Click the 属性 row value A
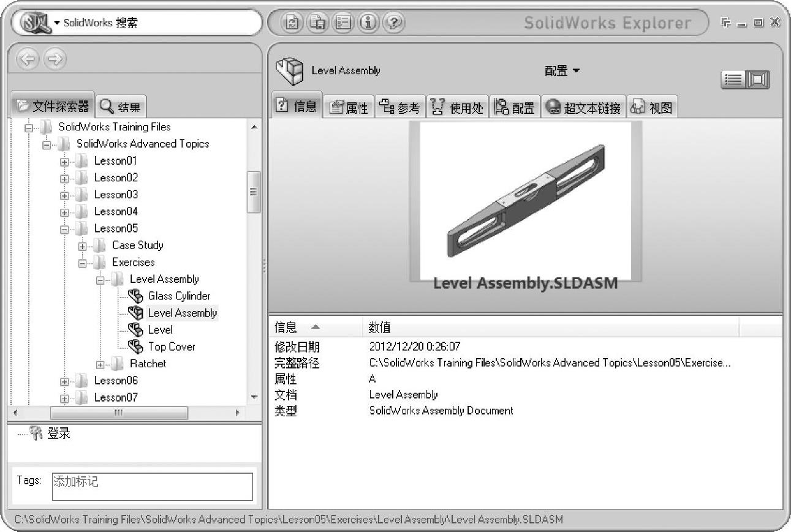 (x=373, y=379)
